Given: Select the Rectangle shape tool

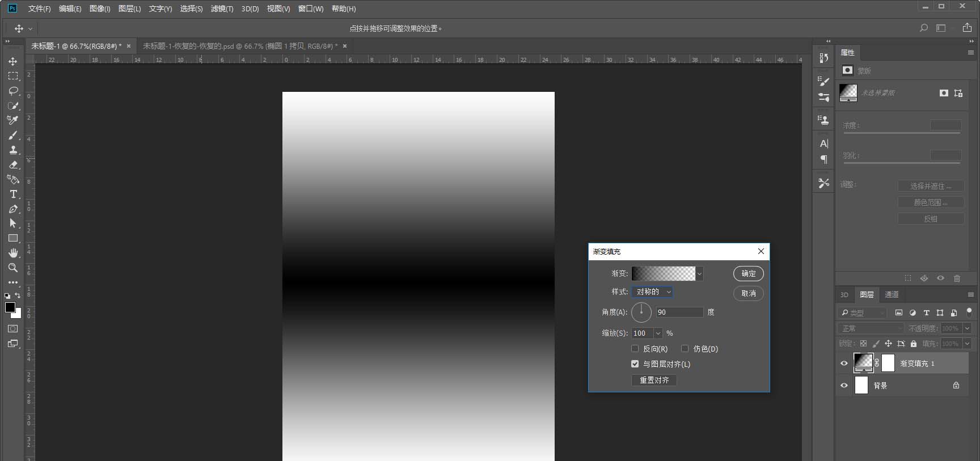Looking at the screenshot, I should pyautogui.click(x=13, y=238).
